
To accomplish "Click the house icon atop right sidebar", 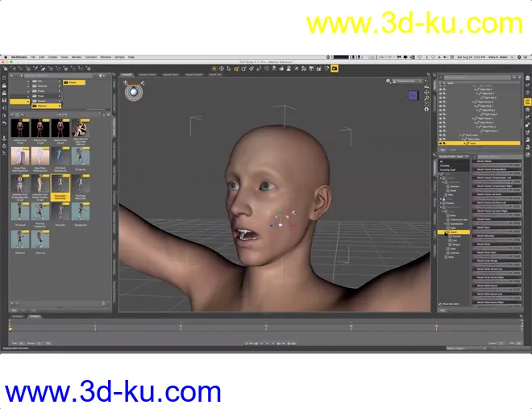I will click(x=526, y=79).
